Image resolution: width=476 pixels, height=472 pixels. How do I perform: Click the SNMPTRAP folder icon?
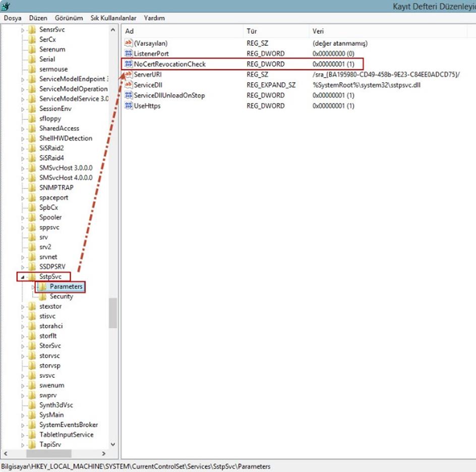coord(32,187)
